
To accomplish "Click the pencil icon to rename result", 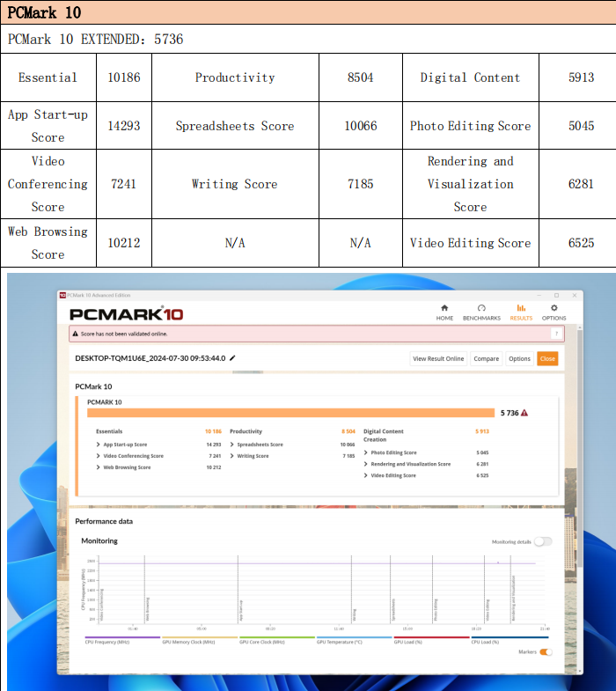I will click(x=232, y=358).
